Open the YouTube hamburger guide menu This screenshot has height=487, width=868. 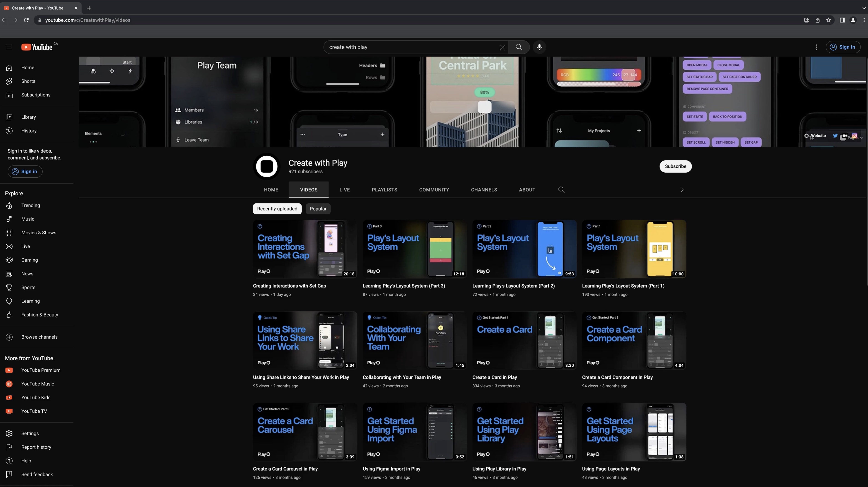pyautogui.click(x=9, y=47)
